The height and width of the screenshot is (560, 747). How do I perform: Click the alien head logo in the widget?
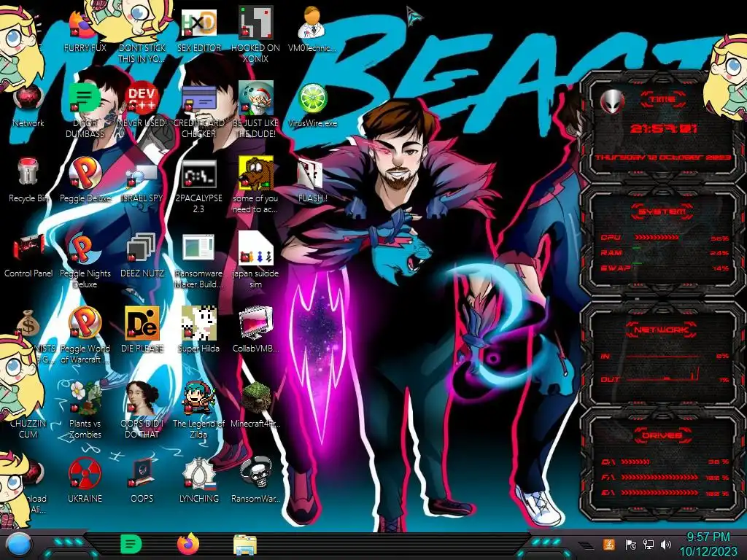612,101
